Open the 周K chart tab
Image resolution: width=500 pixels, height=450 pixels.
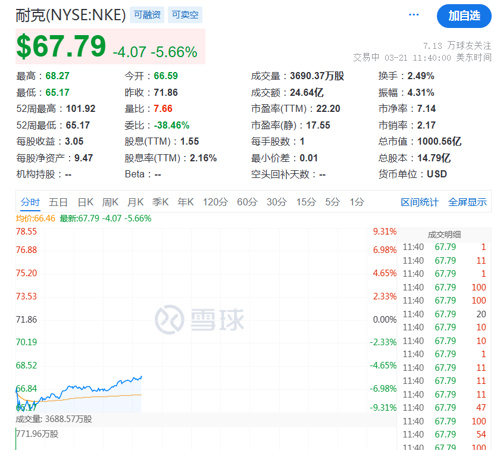(110, 202)
